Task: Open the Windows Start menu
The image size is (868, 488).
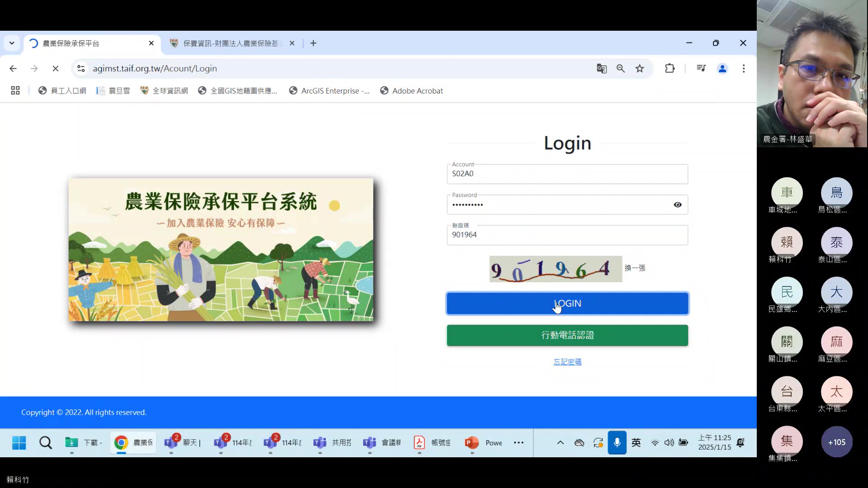Action: coord(19,443)
